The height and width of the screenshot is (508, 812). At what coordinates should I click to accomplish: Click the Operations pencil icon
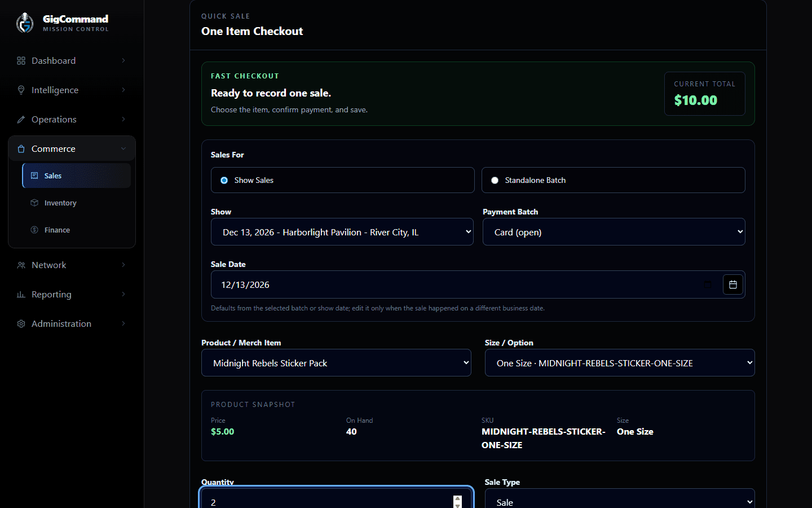point(21,119)
